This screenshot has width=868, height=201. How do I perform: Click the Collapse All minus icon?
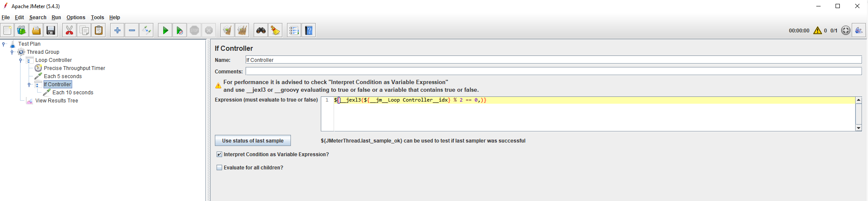click(132, 30)
